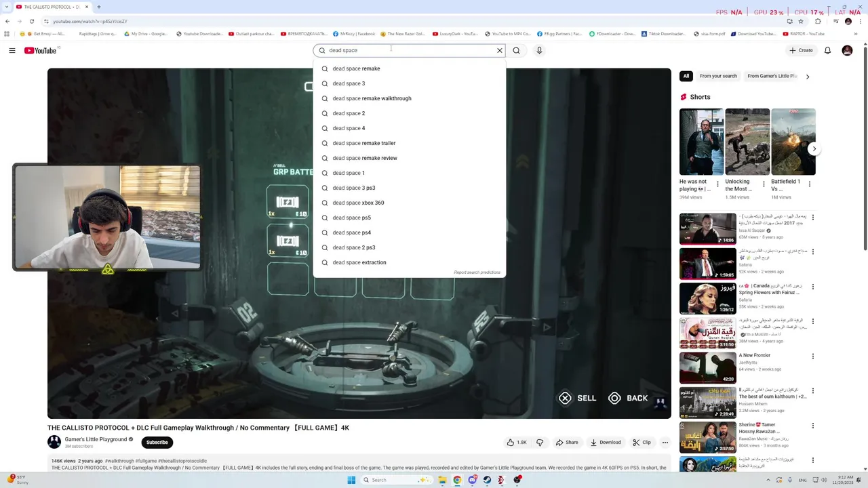This screenshot has width=868, height=488.
Task: Open Discord from the taskbar
Action: (472, 480)
